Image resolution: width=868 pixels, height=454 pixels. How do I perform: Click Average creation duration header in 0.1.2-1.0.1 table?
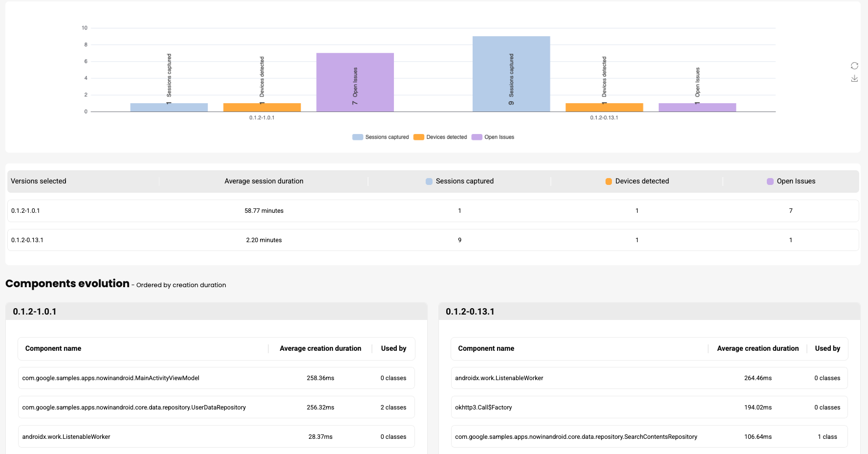point(320,348)
